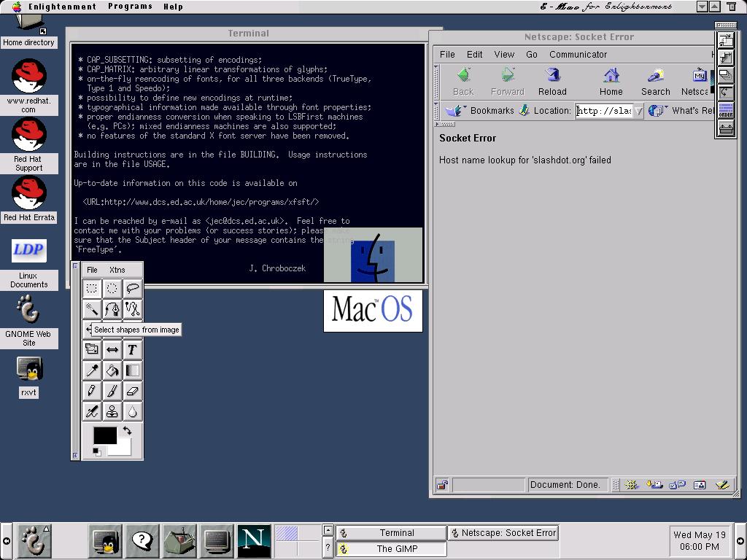Open the GNOME foot main menu
Screen dimensions: 747x560
tap(33, 541)
